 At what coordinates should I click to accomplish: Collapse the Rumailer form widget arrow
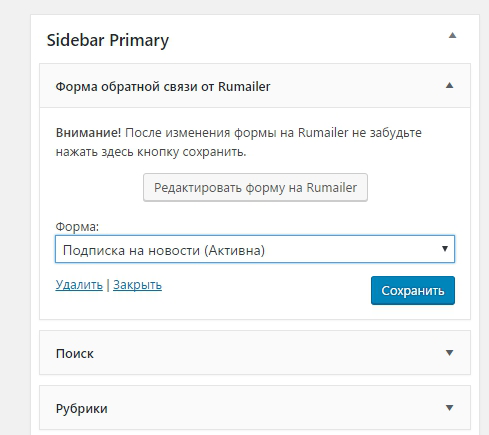click(x=449, y=85)
